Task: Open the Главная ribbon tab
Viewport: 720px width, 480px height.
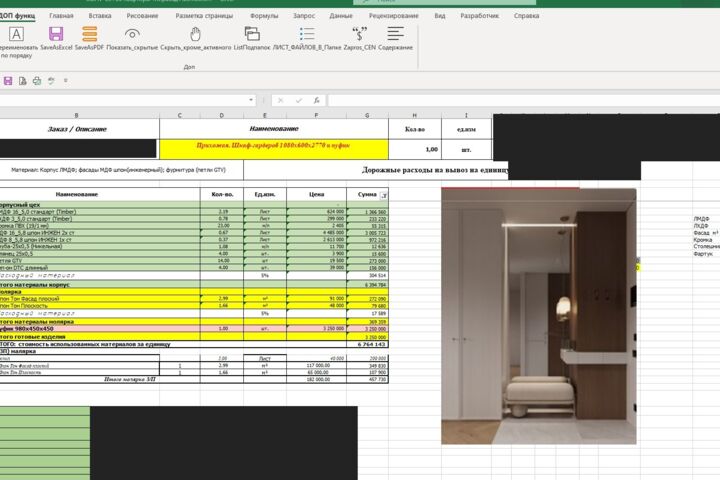Action: pos(62,16)
